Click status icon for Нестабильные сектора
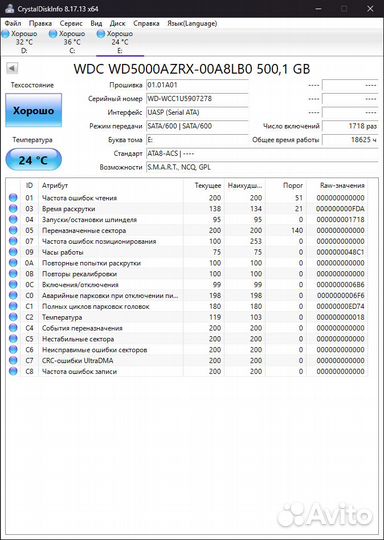The width and height of the screenshot is (384, 540). [13, 339]
